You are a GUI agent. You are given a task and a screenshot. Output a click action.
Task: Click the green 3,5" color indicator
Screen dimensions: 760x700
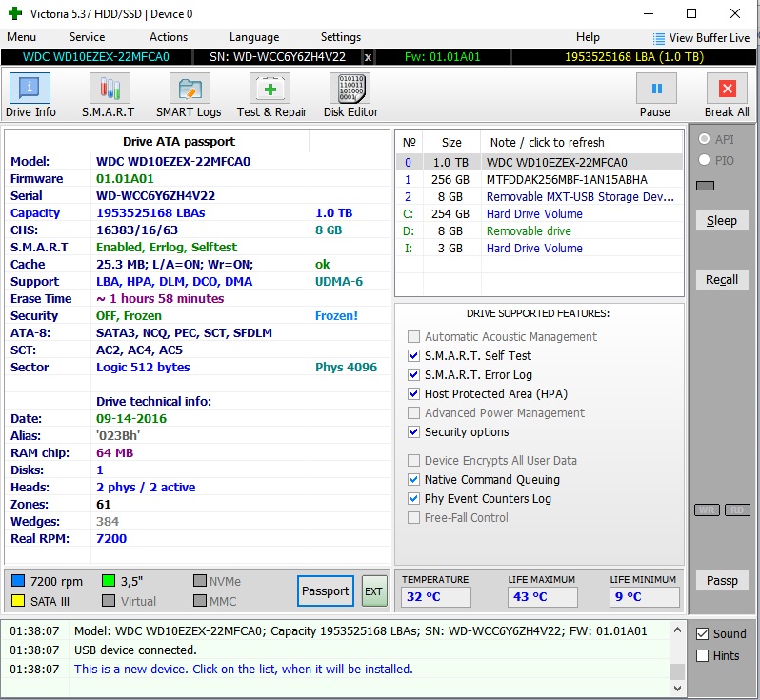pyautogui.click(x=109, y=580)
